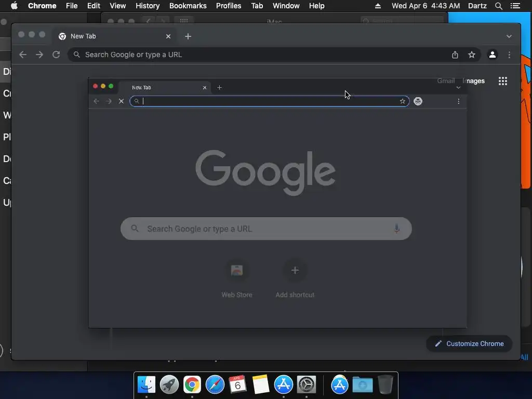The height and width of the screenshot is (399, 532).
Task: Expand tab search chevron in outer window
Action: (509, 36)
